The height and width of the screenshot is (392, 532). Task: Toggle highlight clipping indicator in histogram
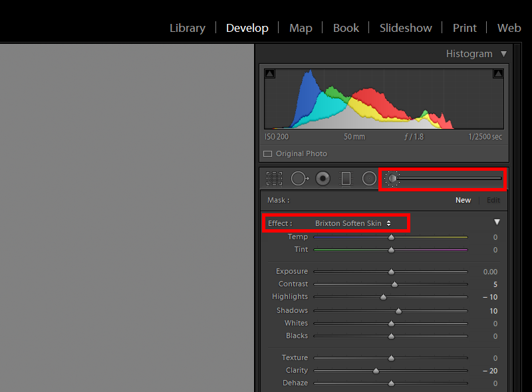point(497,74)
